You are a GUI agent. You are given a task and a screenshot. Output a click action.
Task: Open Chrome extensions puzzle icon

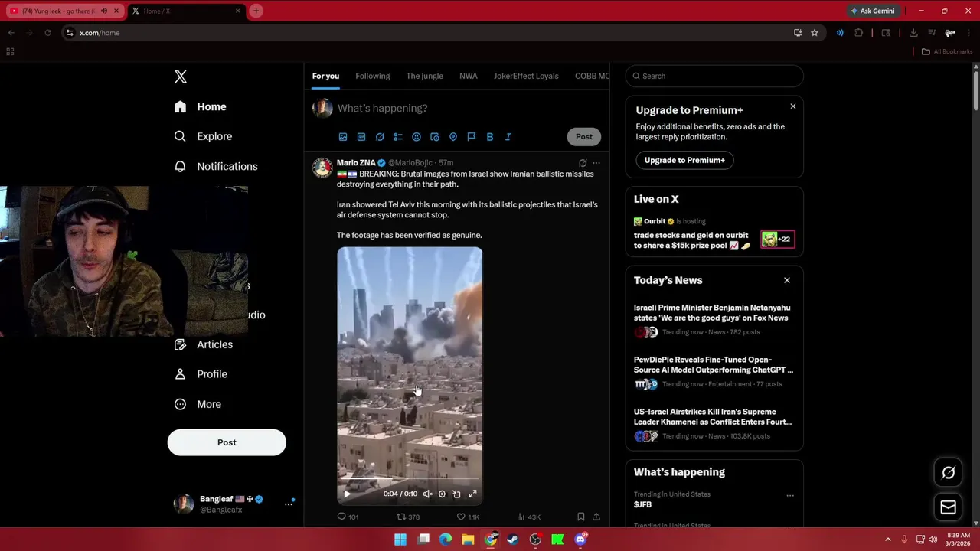858,33
